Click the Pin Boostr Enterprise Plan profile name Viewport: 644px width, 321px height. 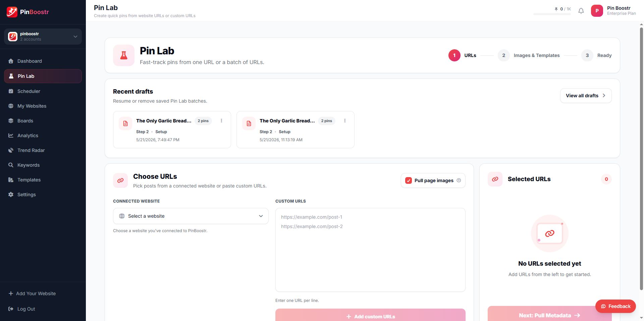point(621,11)
